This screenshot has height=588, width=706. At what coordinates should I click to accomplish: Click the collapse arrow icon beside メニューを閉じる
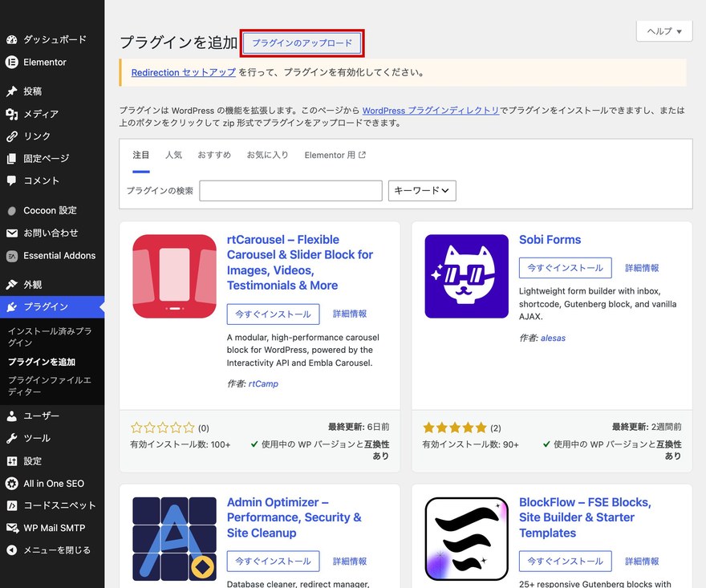[12, 550]
